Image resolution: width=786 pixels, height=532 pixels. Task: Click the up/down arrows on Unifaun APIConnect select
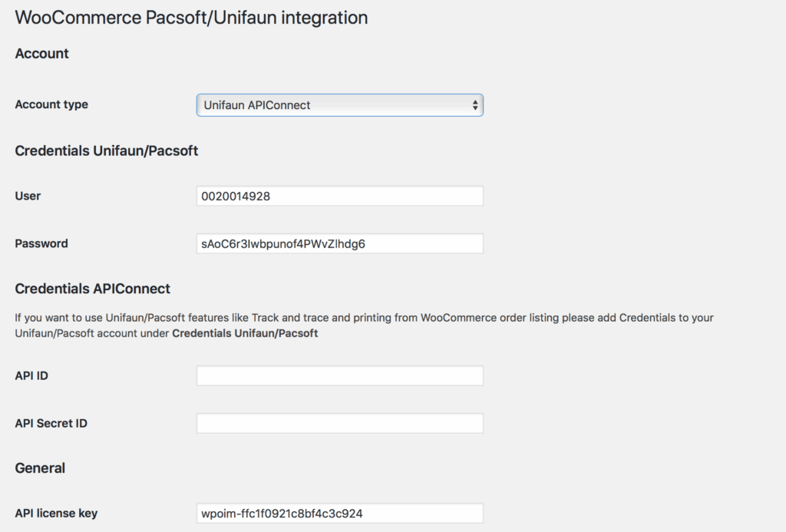(475, 105)
